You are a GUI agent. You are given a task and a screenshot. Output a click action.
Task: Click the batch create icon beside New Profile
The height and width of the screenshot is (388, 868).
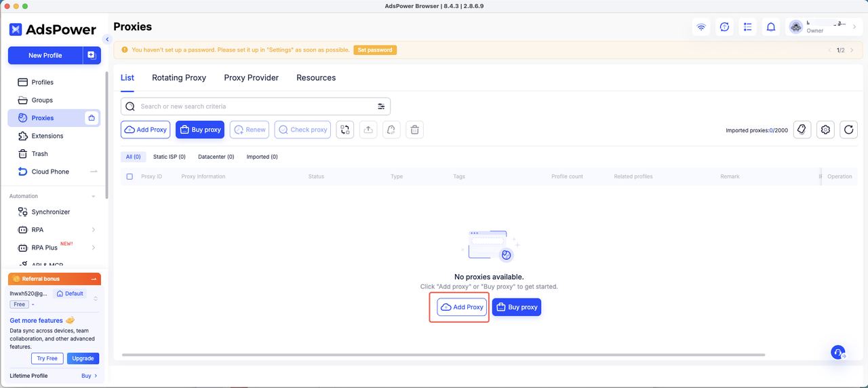coord(92,55)
